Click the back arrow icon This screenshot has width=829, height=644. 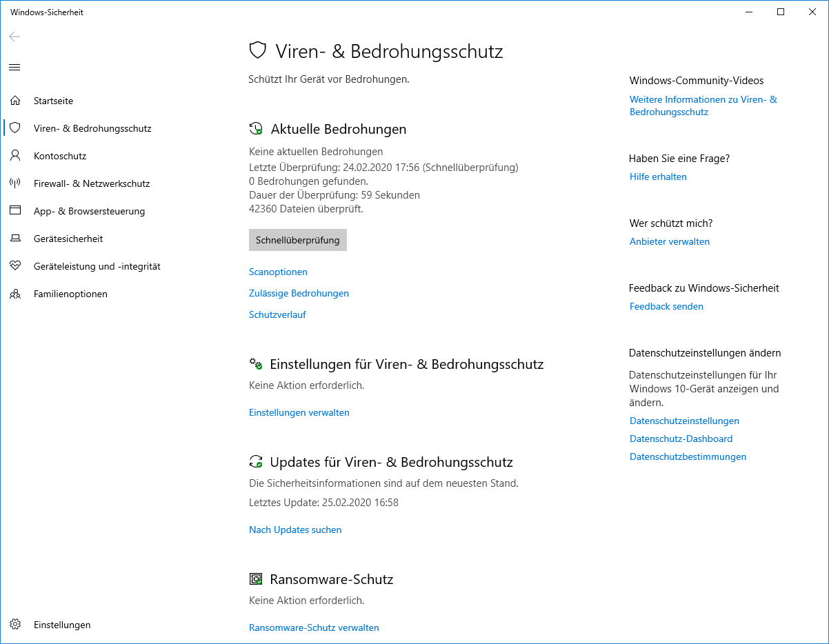tap(14, 37)
